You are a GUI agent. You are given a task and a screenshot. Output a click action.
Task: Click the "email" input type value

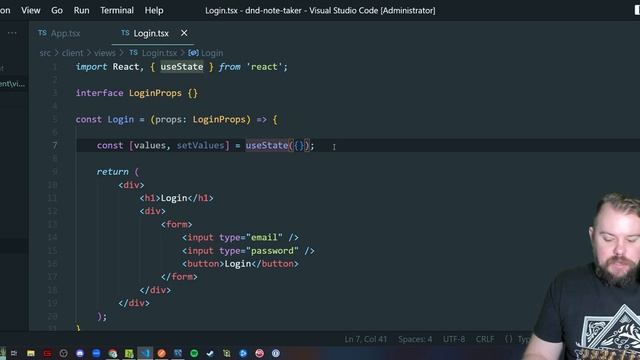pos(264,237)
